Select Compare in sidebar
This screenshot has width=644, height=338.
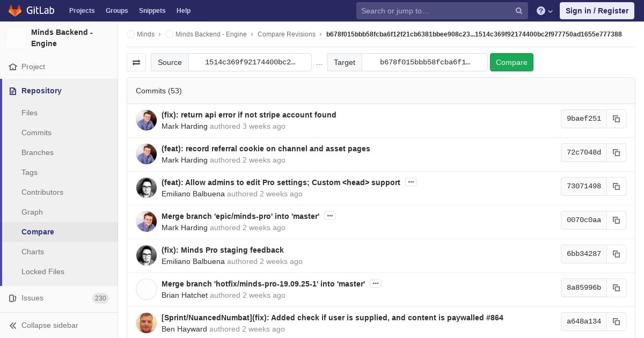[x=38, y=232]
